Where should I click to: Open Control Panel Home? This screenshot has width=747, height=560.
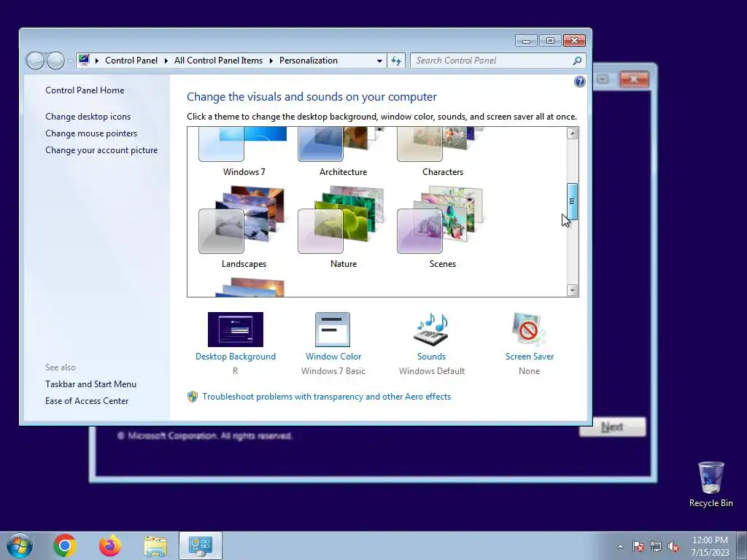(x=85, y=90)
